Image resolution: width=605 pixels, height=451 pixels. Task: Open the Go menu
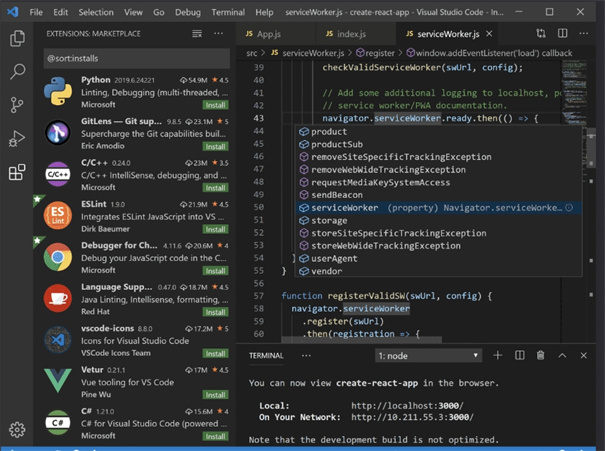click(159, 12)
